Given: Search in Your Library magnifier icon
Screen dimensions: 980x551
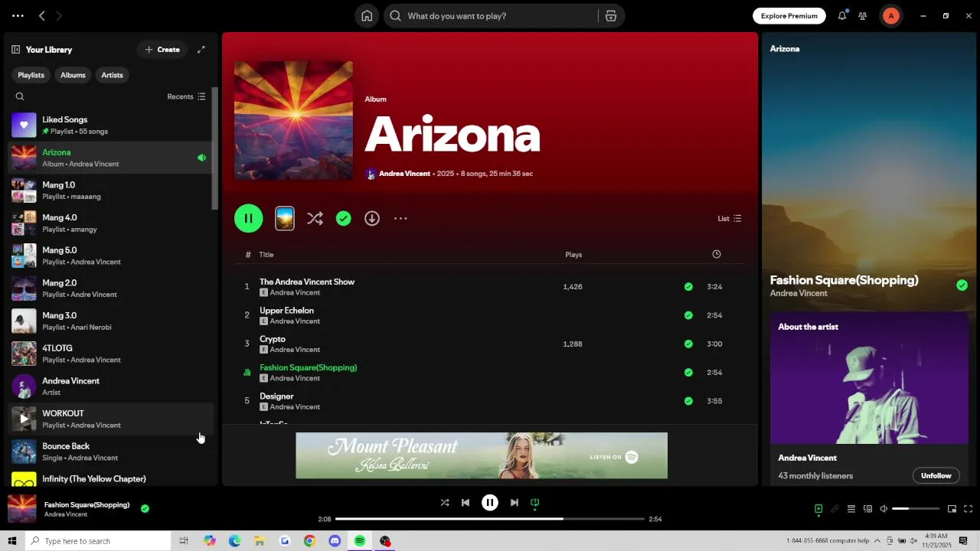Looking at the screenshot, I should pos(20,96).
